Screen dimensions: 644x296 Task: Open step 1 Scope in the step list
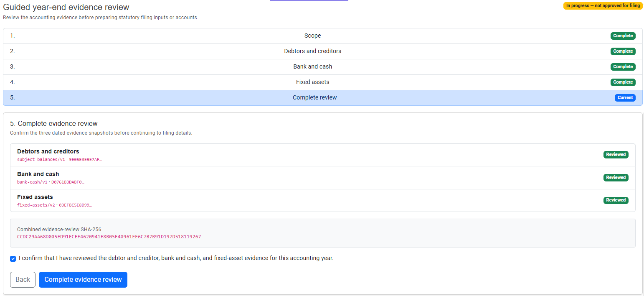point(322,36)
